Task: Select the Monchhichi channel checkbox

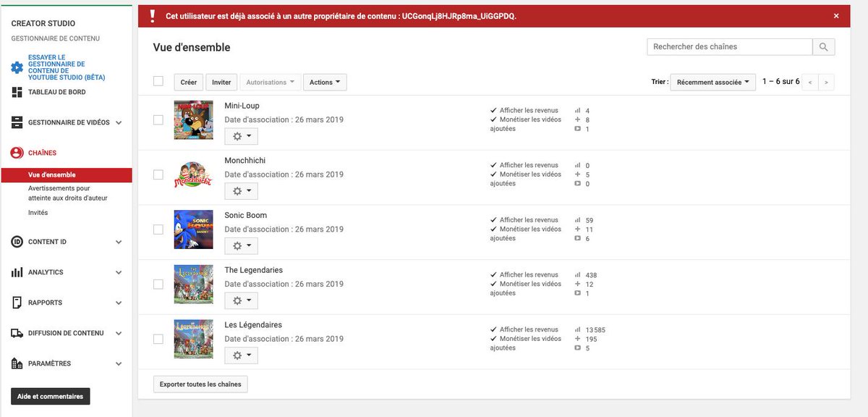Action: (x=158, y=174)
